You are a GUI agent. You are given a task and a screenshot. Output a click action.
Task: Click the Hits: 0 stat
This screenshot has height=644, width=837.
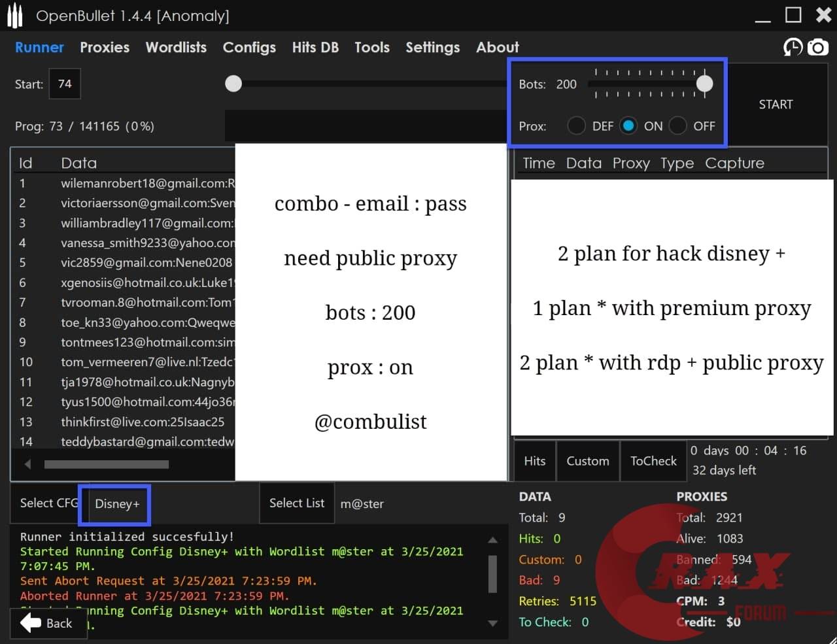[x=539, y=539]
